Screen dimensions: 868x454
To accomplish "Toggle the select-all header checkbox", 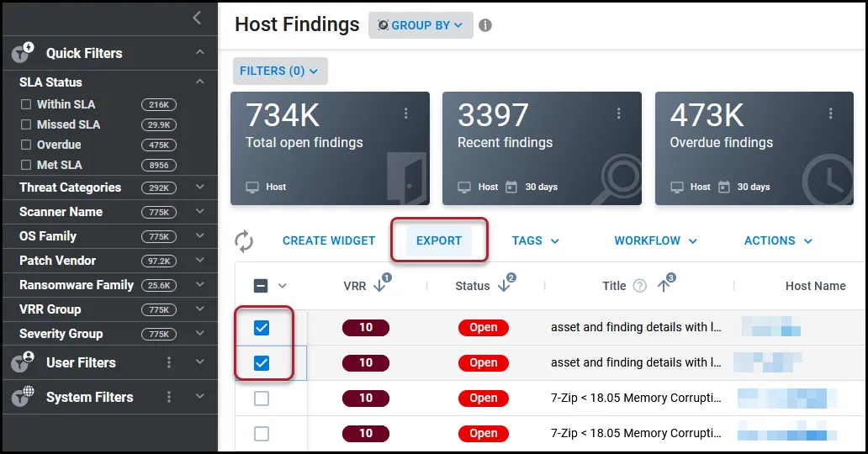I will tap(261, 286).
